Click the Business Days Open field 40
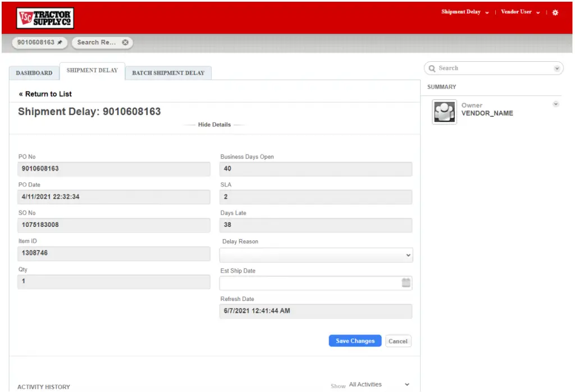The image size is (575, 392). pos(316,169)
